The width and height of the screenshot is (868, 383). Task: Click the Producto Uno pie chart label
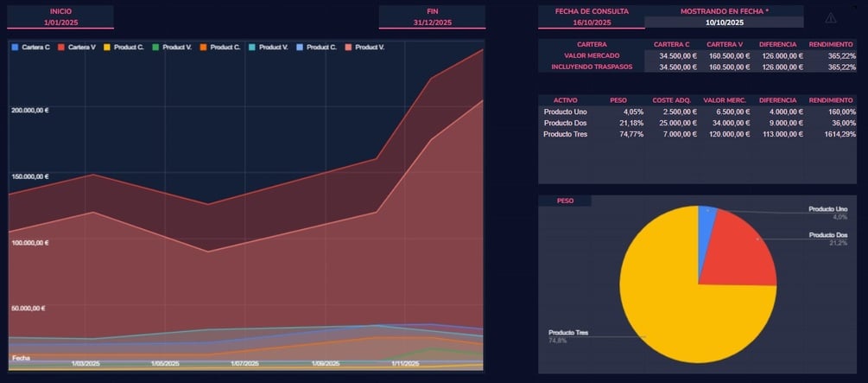827,209
